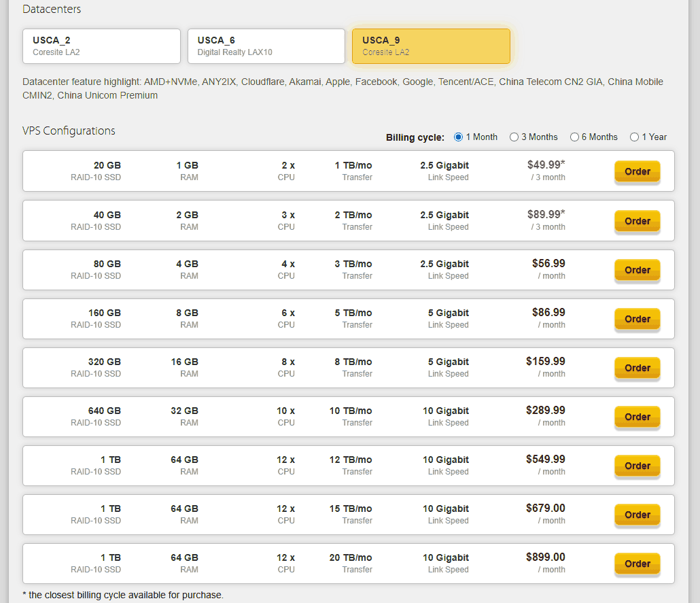Order the $679.00 15 TB/mo transfer plan
This screenshot has height=603, width=700.
(637, 515)
